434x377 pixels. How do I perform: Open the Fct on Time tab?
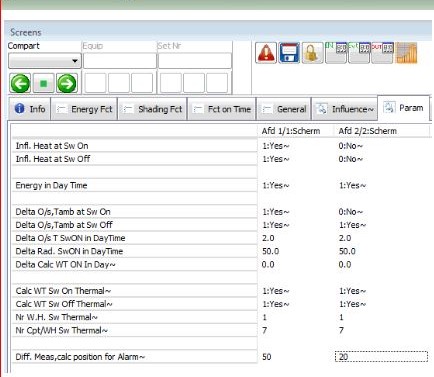(222, 109)
